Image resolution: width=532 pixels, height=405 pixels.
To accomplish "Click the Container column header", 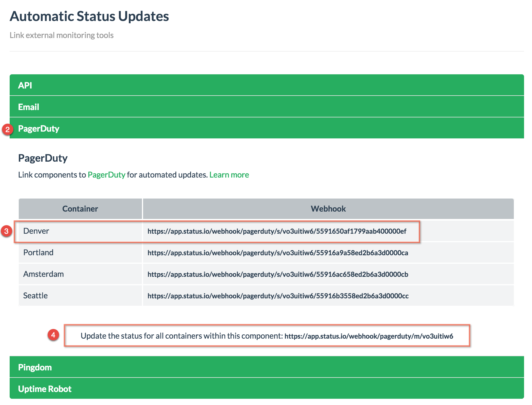I will point(80,209).
